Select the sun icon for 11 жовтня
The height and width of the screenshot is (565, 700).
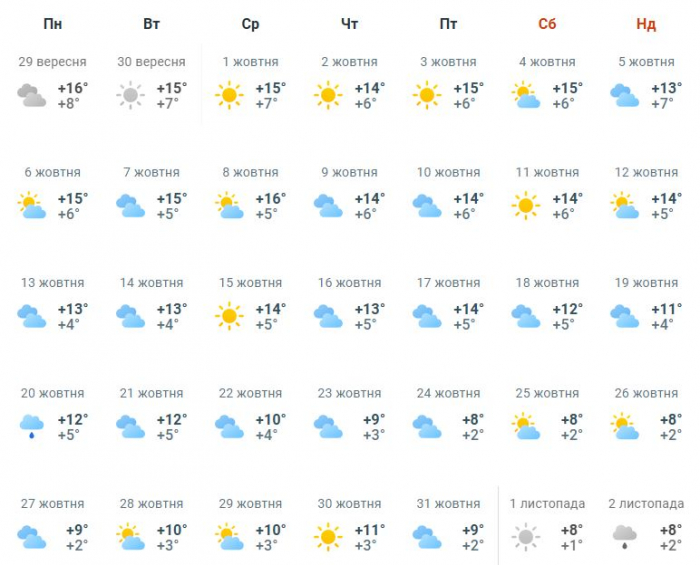[525, 206]
